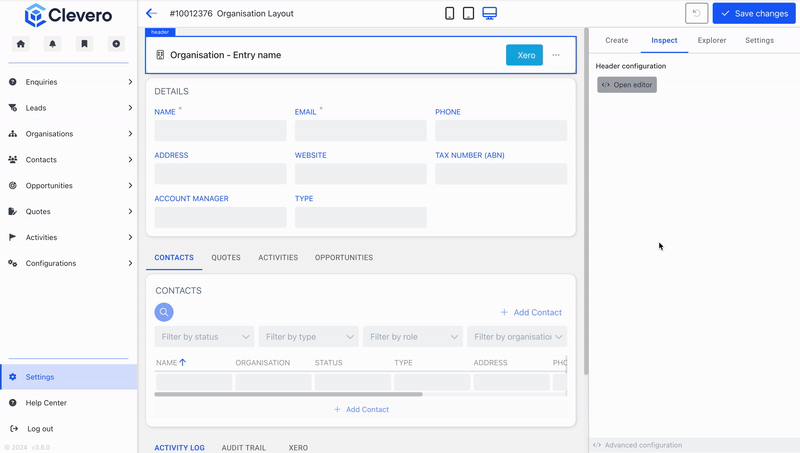
Task: Switch to the Explorer tab
Action: click(x=712, y=40)
